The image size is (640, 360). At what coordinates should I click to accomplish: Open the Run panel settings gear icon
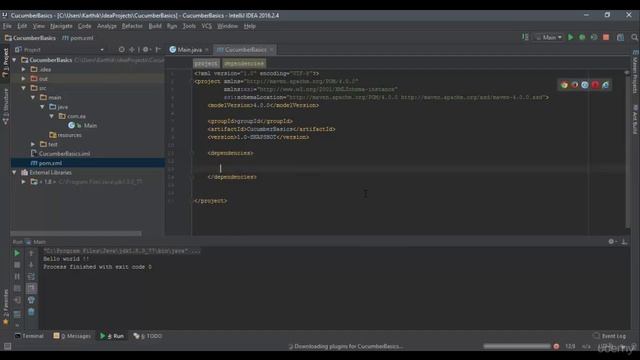click(x=611, y=242)
